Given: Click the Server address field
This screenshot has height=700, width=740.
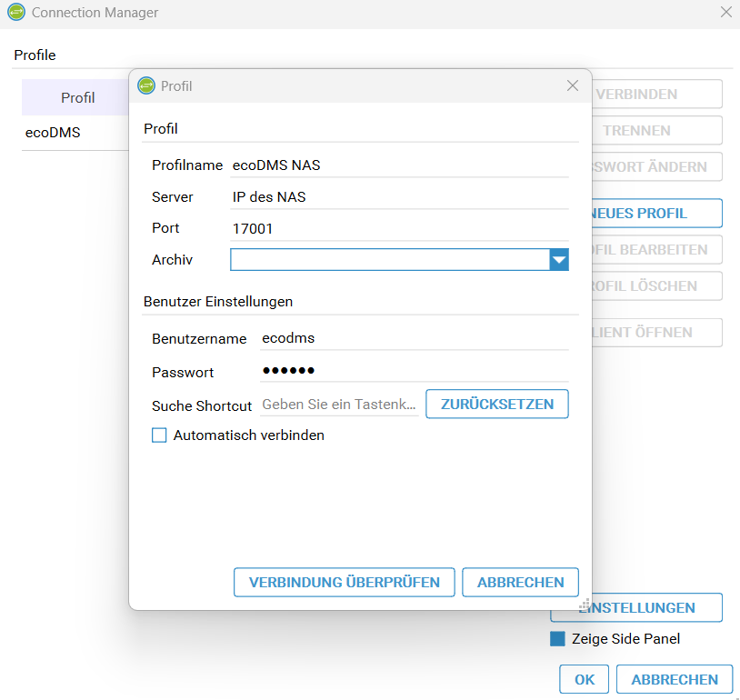Looking at the screenshot, I should 398,197.
